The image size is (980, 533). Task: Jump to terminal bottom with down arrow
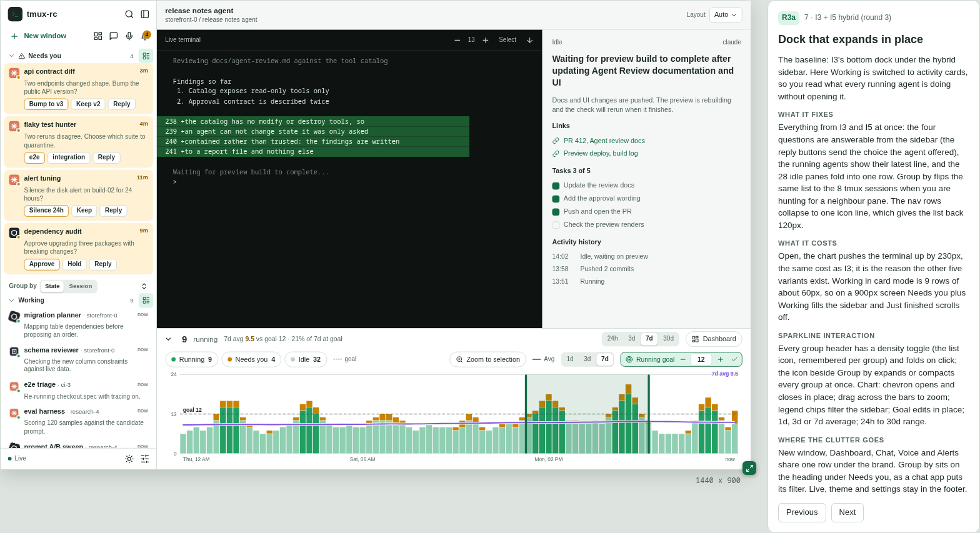pos(530,40)
